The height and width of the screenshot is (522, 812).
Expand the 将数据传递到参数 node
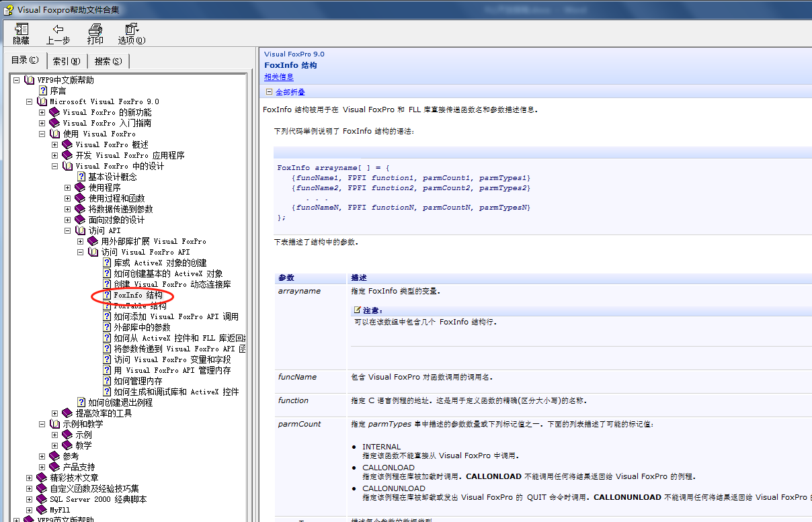pos(68,209)
